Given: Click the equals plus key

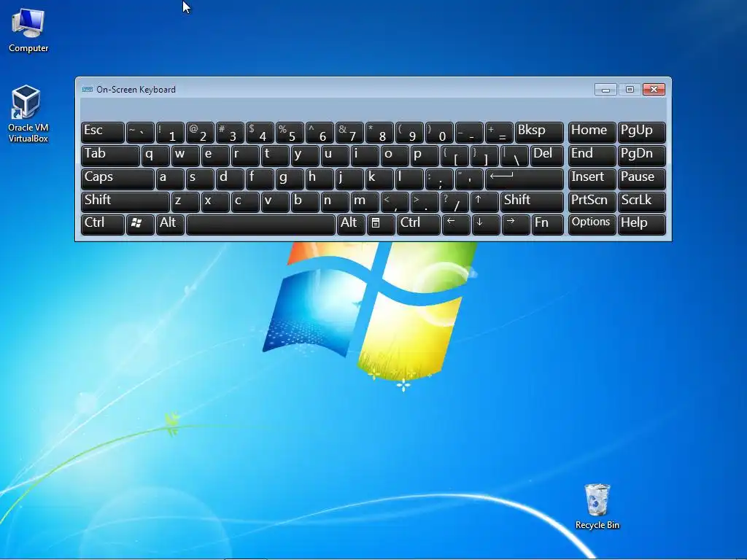Looking at the screenshot, I should pos(499,132).
